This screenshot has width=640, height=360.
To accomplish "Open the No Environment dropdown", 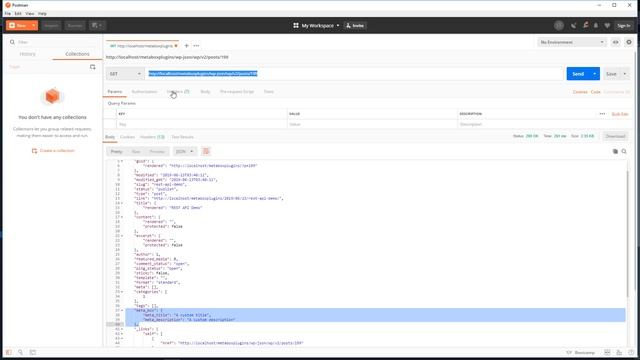I will [x=571, y=42].
